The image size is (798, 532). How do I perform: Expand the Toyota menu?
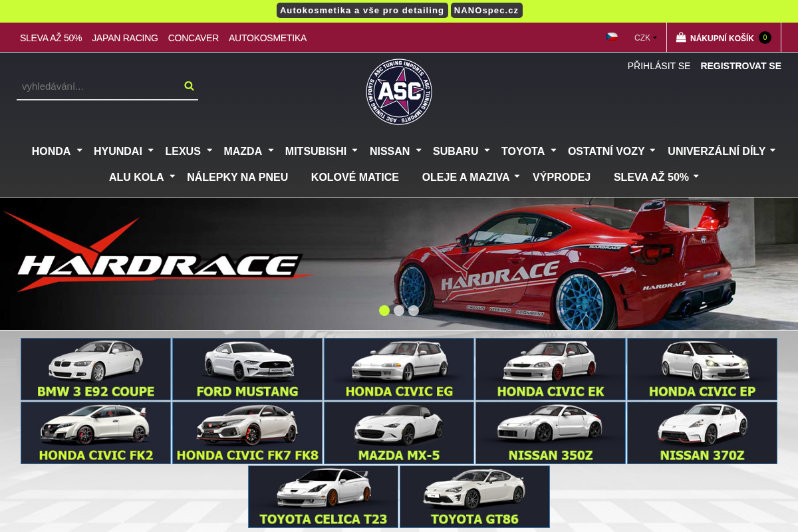529,151
